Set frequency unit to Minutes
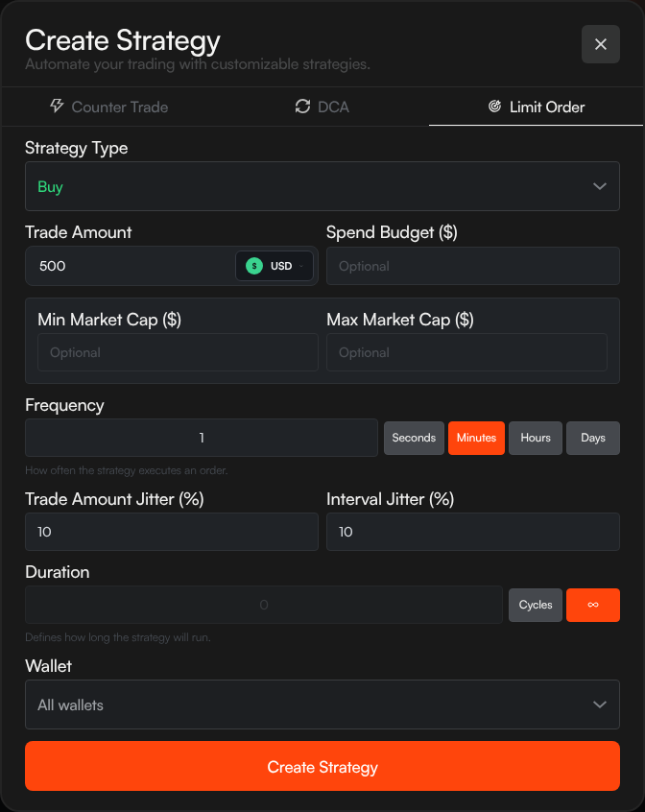Image resolution: width=645 pixels, height=812 pixels. click(476, 438)
